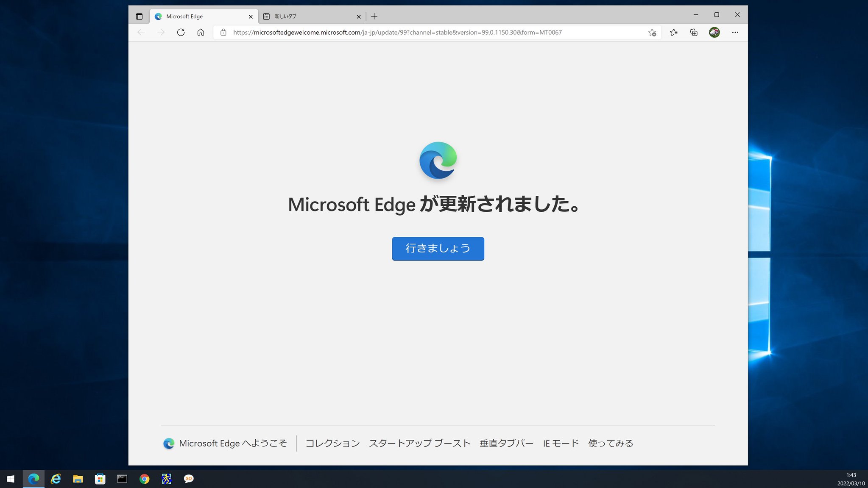868x488 pixels.
Task: Open the Windows Start menu
Action: click(11, 479)
